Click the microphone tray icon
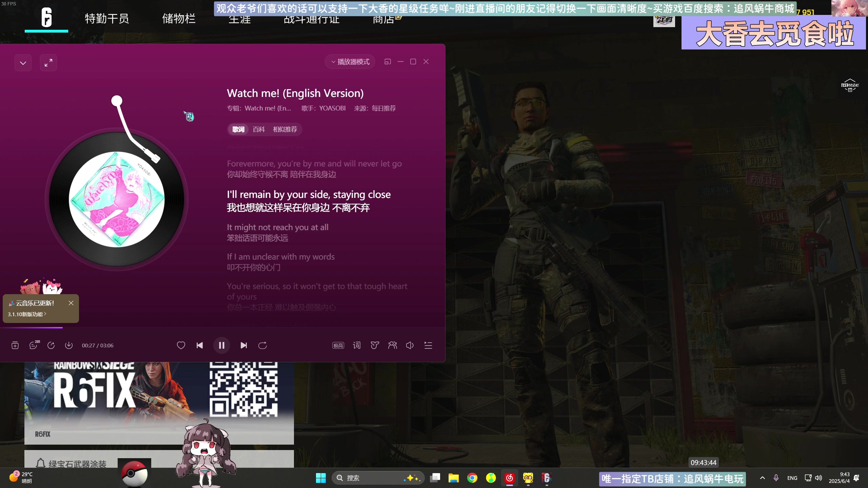The width and height of the screenshot is (868, 488). pos(776,478)
